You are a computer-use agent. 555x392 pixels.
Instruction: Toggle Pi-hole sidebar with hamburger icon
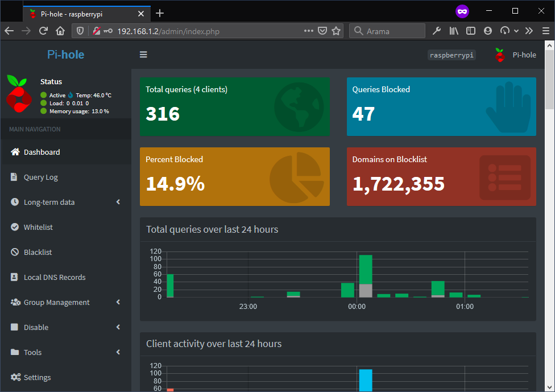143,55
